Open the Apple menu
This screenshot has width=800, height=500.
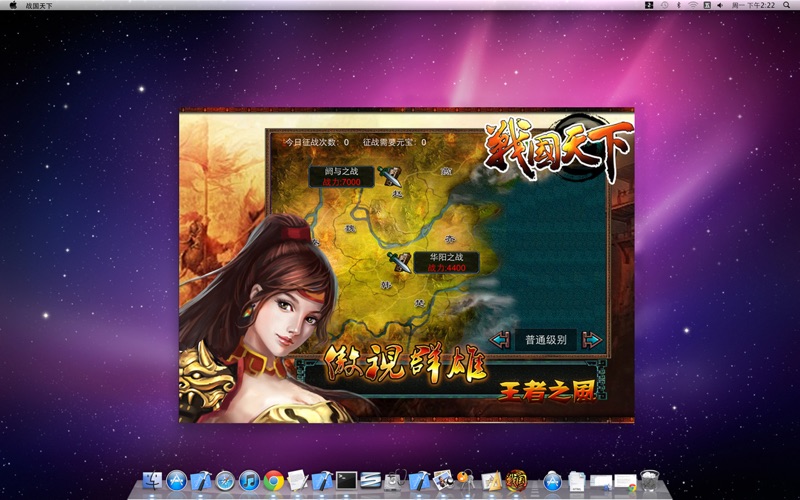point(13,5)
